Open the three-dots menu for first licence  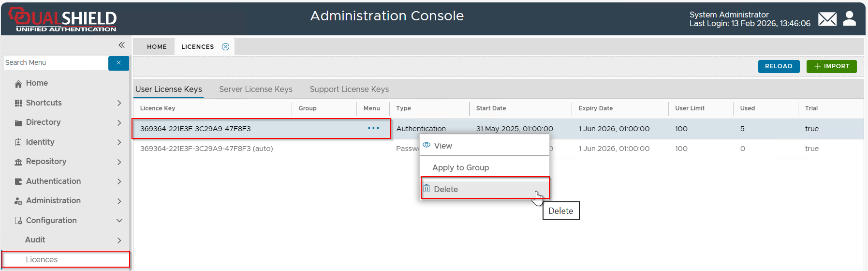pos(373,129)
